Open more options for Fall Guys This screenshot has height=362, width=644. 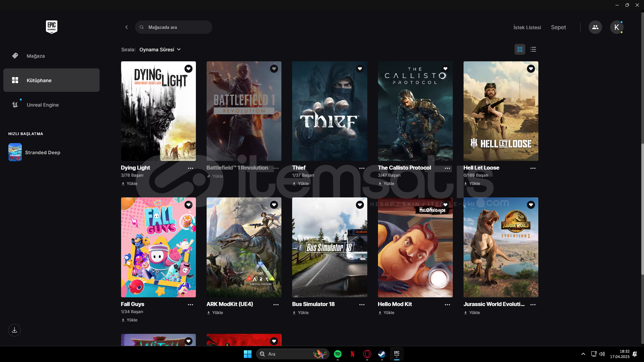pos(191,305)
